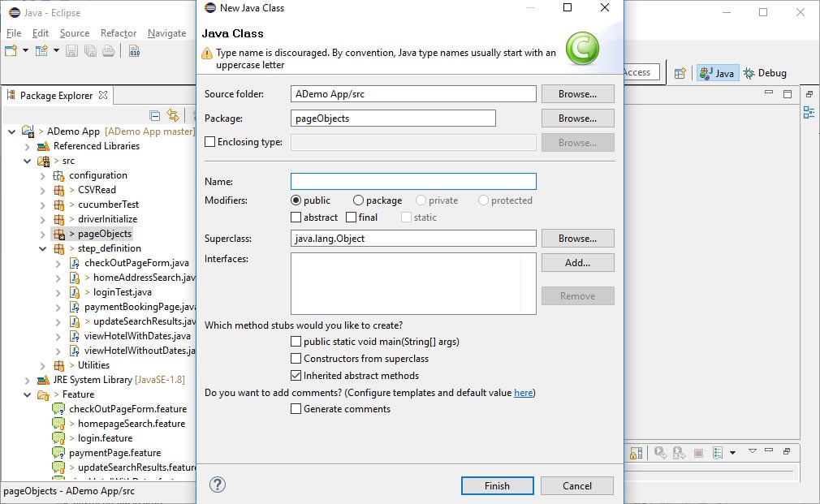The height and width of the screenshot is (504, 820).
Task: Check the abstract modifier checkbox
Action: coord(296,217)
